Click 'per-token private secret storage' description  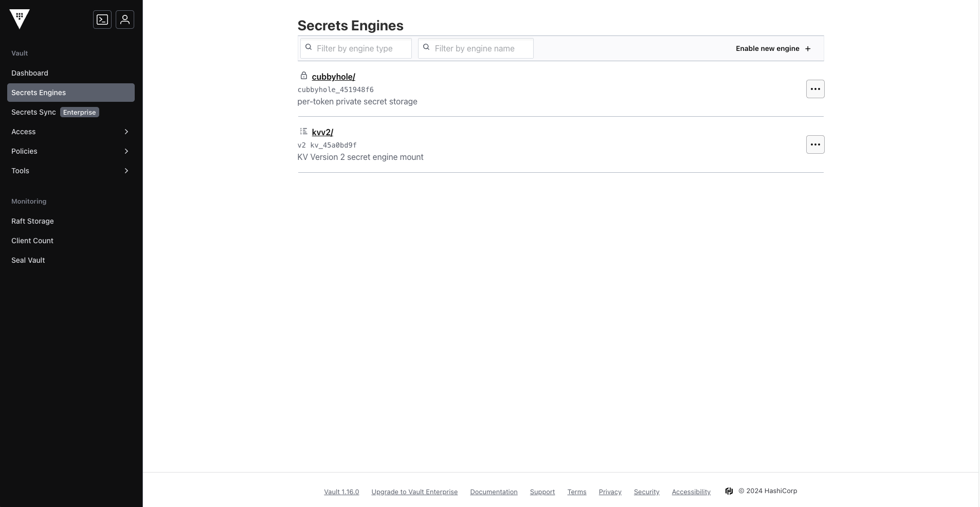click(x=357, y=101)
